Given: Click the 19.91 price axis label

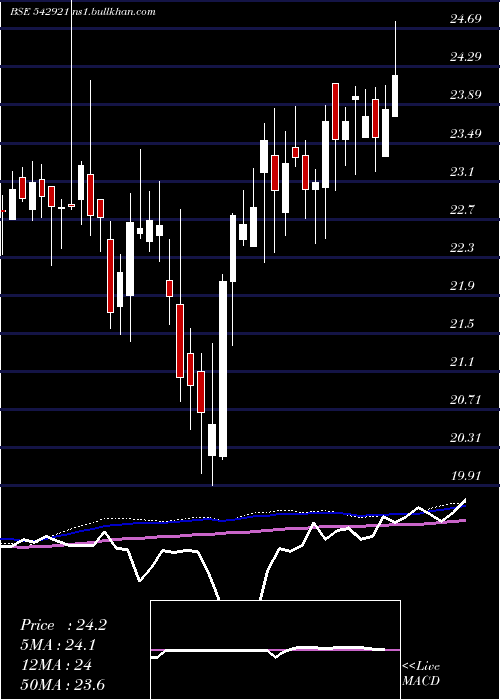Looking at the screenshot, I should coord(466,475).
